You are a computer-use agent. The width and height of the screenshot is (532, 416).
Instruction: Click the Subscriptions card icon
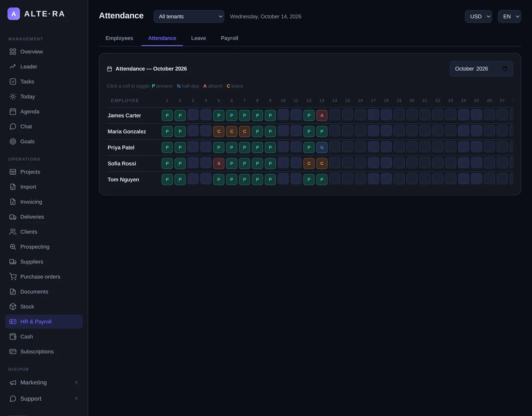(x=13, y=351)
